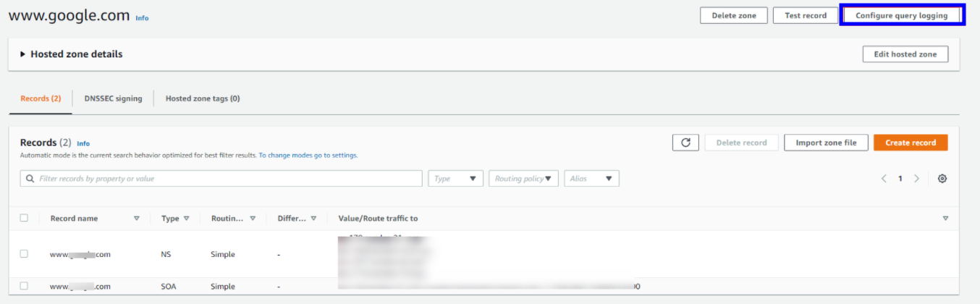Screen dimensions: 980x304
Task: Click NS row record name
Action: point(80,254)
